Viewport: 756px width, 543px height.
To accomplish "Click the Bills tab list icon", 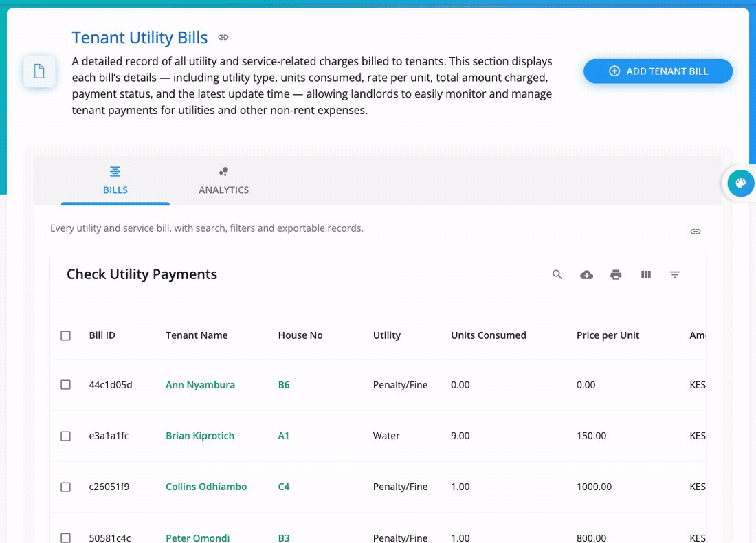I will click(115, 171).
